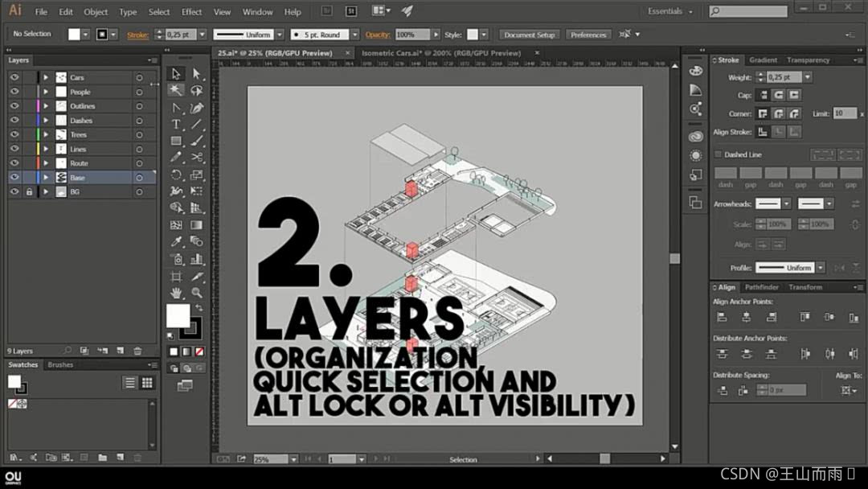Click the Preferences button
The image size is (868, 489).
click(x=588, y=35)
